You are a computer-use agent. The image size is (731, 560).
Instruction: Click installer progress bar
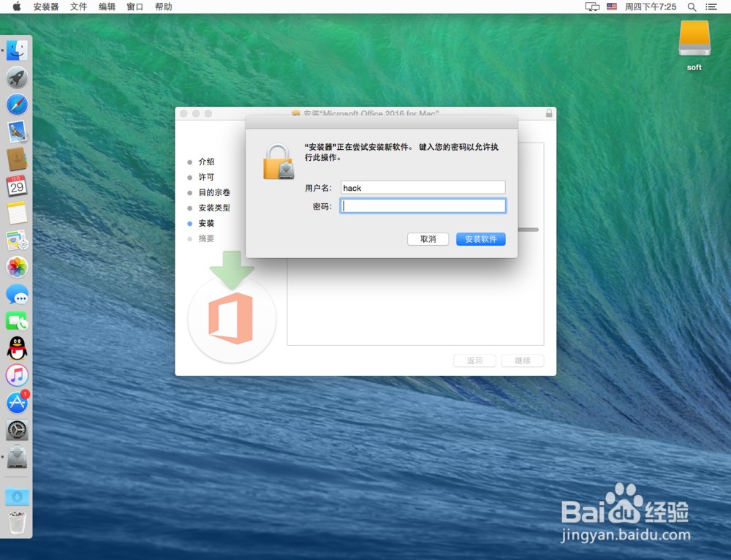tap(529, 230)
